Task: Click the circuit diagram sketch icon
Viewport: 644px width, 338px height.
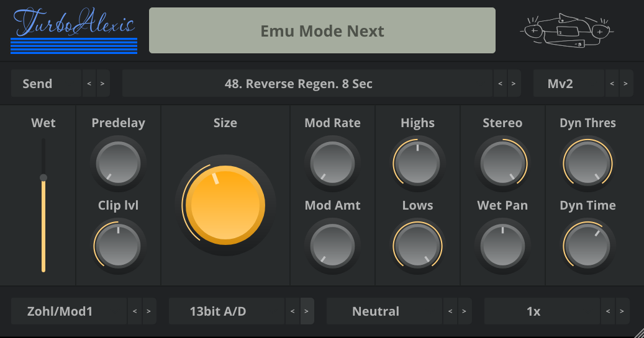Action: [x=565, y=30]
